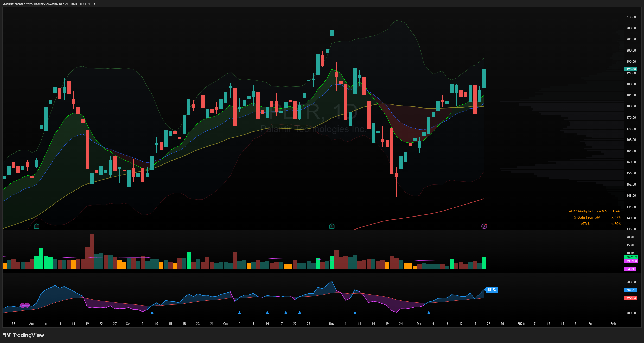
Task: Click the Nov label on time axis
Action: point(331,323)
